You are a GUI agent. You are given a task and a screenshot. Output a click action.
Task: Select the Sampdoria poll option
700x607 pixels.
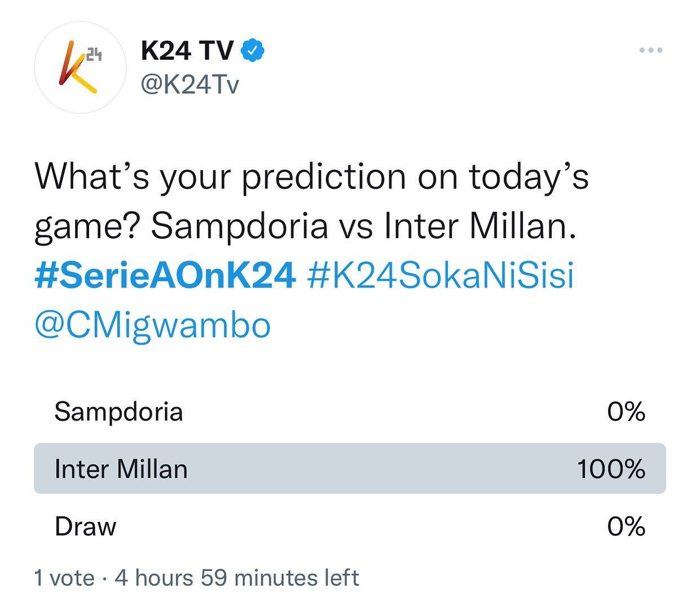(x=350, y=411)
